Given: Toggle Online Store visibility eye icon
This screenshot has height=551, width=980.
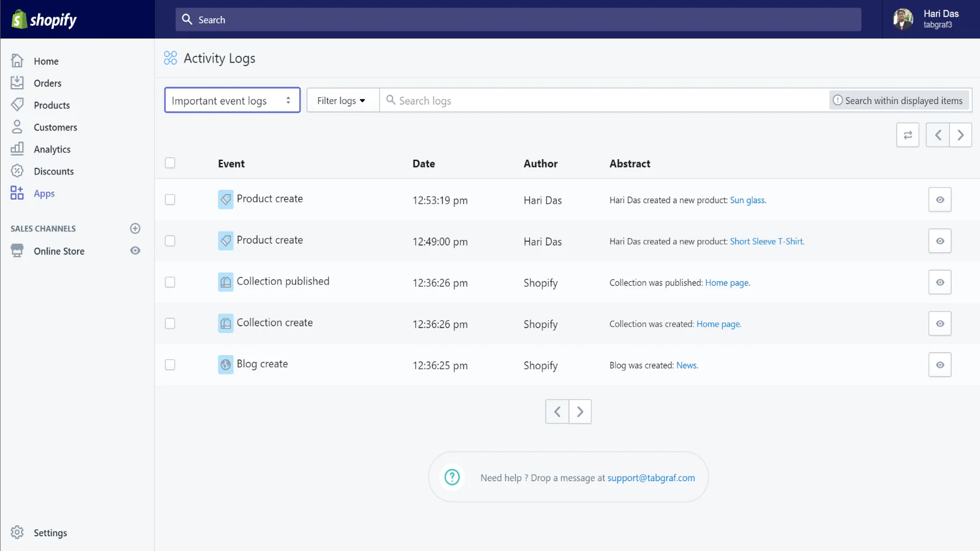Looking at the screenshot, I should [x=135, y=251].
